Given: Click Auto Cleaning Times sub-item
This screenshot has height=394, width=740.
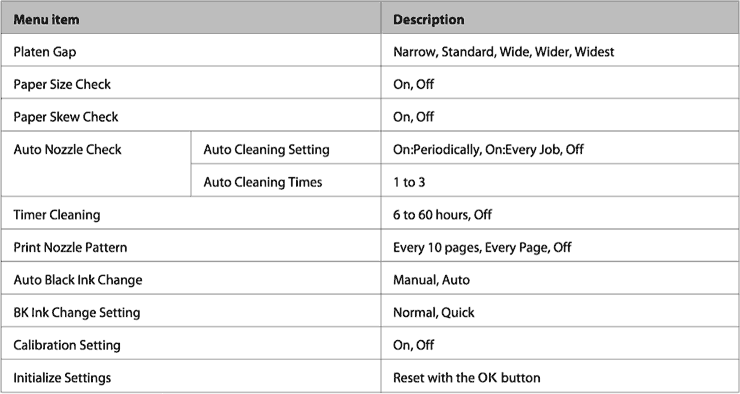Looking at the screenshot, I should tap(263, 182).
